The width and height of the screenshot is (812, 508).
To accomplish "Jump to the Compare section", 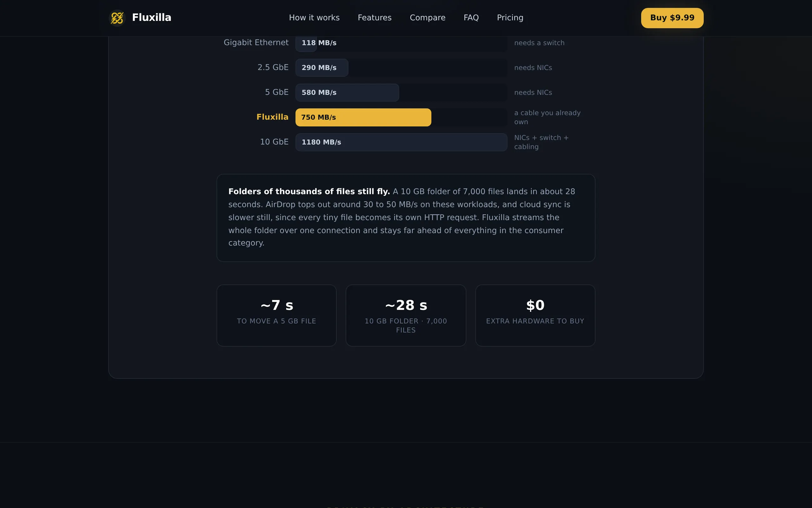I will pyautogui.click(x=428, y=18).
